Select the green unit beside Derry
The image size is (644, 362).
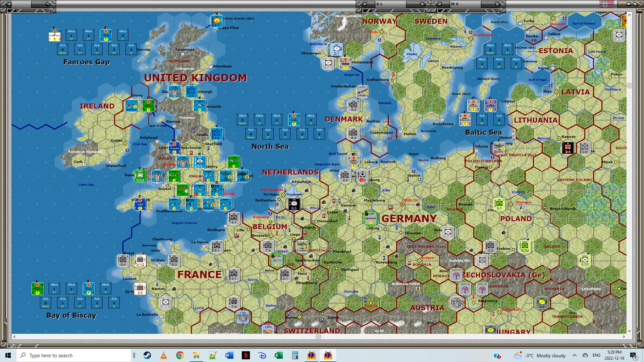coord(148,106)
